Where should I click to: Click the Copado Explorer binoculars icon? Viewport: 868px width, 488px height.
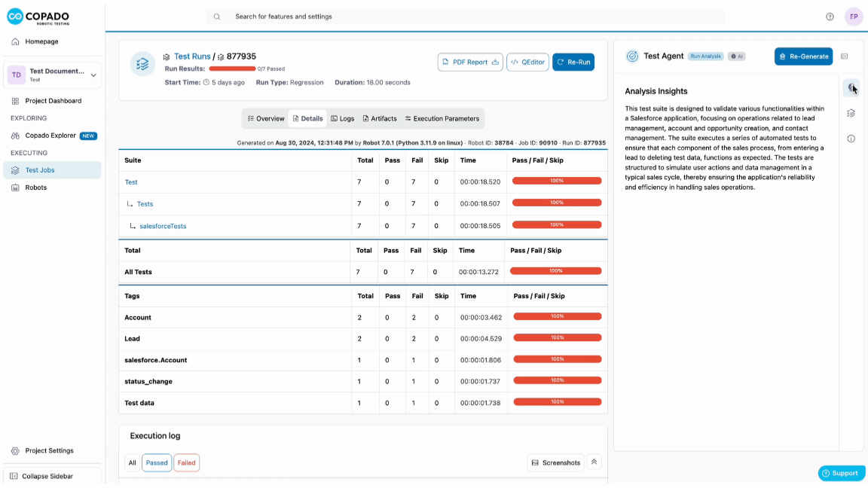pos(16,136)
